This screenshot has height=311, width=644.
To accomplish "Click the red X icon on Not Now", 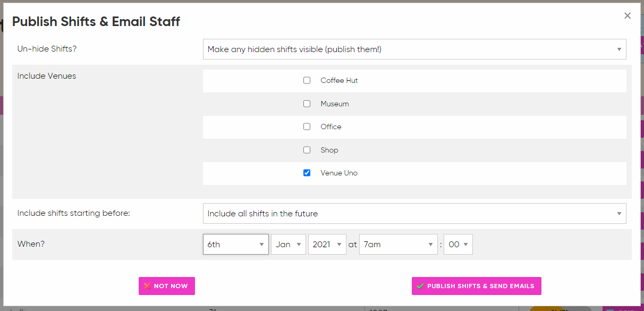I will (x=147, y=286).
